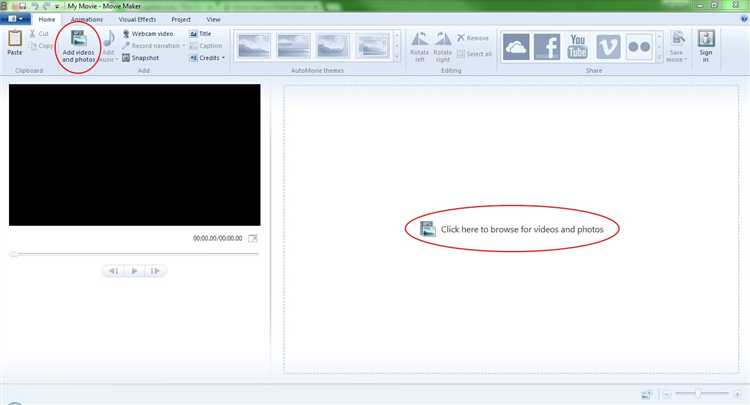Click the black video preview area

pos(134,155)
